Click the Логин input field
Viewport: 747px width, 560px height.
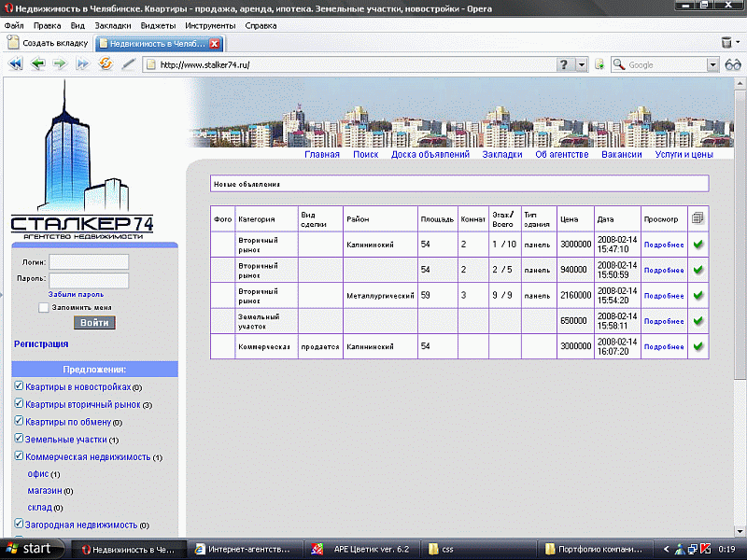(x=88, y=262)
